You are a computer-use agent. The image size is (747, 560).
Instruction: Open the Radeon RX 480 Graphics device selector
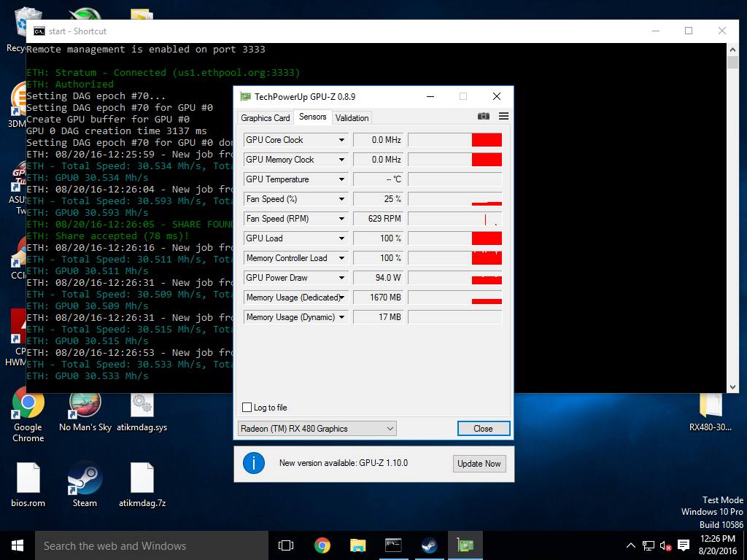(x=317, y=429)
